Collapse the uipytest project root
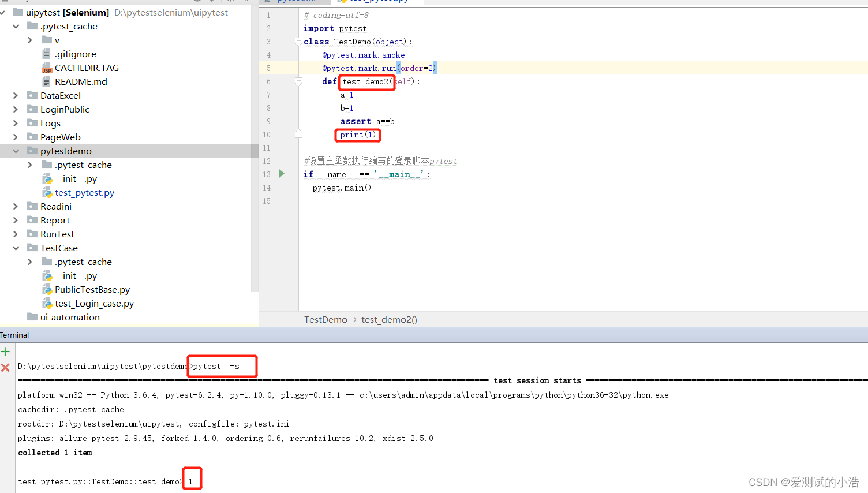 (x=3, y=12)
